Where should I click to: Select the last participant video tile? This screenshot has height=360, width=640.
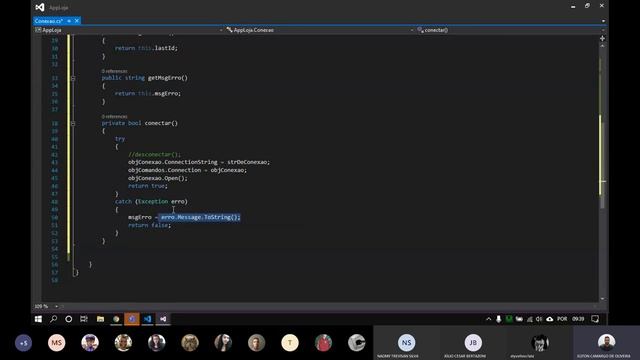[607, 343]
